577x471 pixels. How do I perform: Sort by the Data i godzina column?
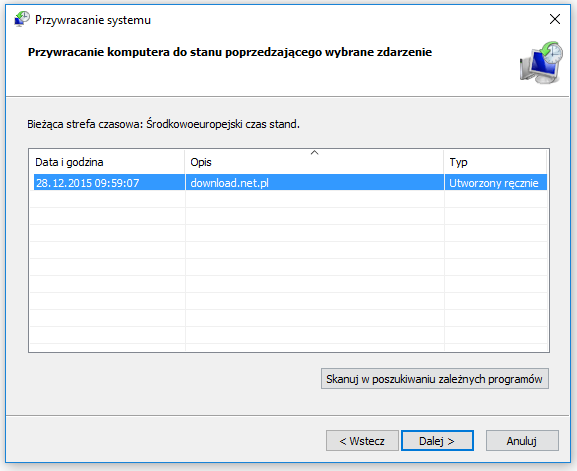(107, 162)
